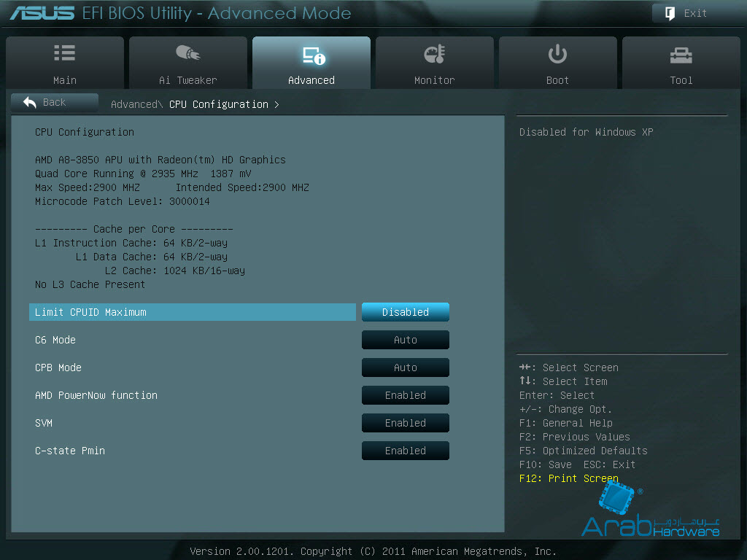The width and height of the screenshot is (747, 560).
Task: Click the L1 Instruction Cache line
Action: pyautogui.click(x=131, y=243)
